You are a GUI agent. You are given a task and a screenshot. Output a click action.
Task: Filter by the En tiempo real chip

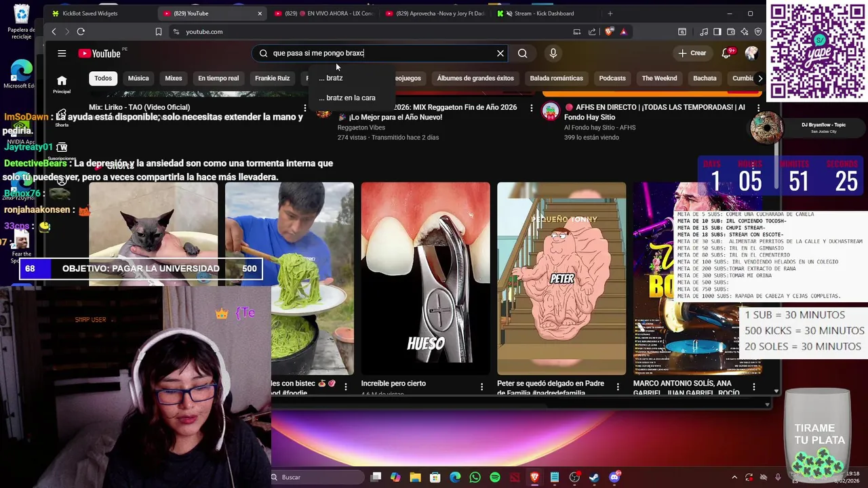[218, 78]
